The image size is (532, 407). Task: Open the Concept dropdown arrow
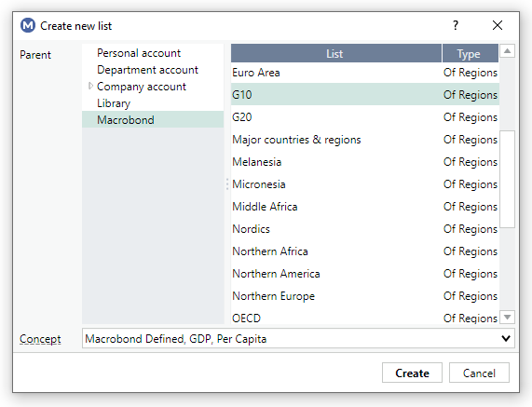point(506,338)
